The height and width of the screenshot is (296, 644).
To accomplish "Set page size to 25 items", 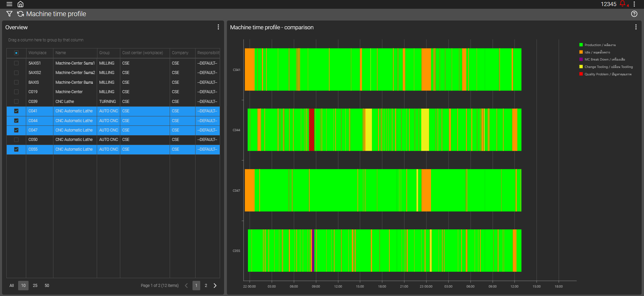I will [35, 286].
